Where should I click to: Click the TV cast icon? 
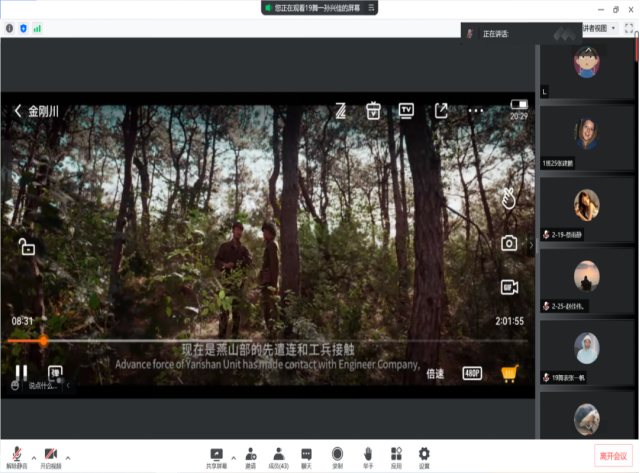407,110
